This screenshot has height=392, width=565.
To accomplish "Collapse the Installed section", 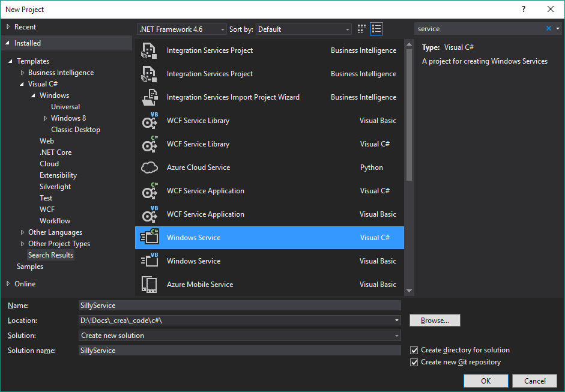I will coord(8,43).
